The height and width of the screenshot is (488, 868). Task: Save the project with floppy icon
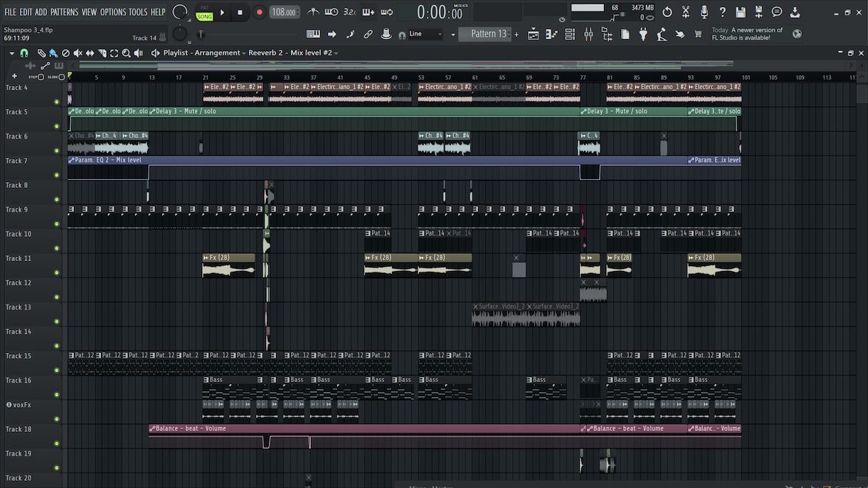[x=741, y=12]
